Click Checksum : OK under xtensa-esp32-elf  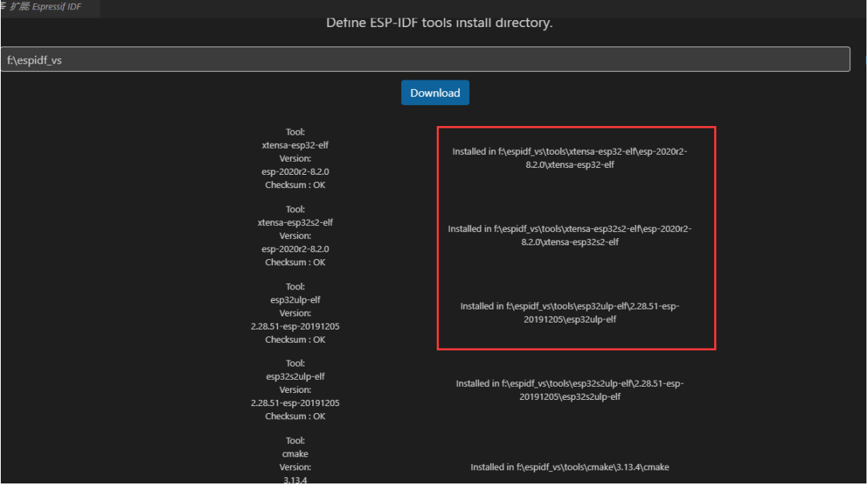[295, 185]
